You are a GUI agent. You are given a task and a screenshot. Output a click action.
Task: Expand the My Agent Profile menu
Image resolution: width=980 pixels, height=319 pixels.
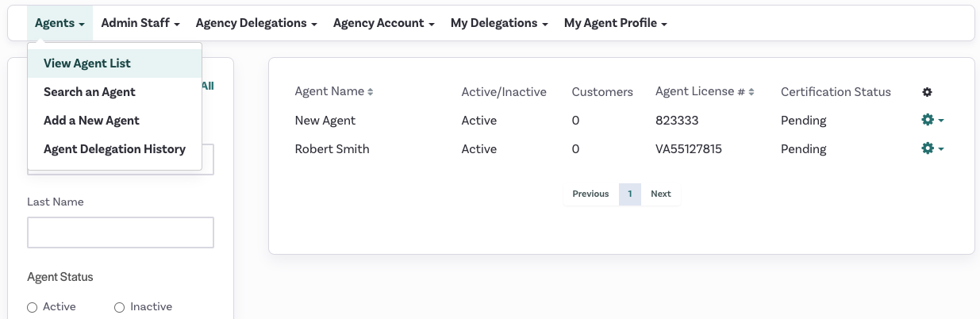pyautogui.click(x=615, y=23)
